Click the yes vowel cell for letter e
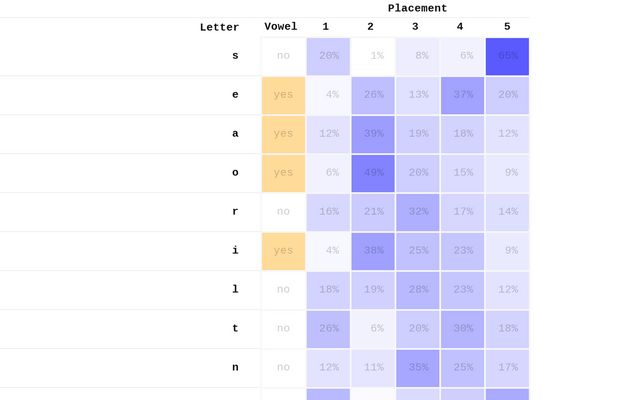 pyautogui.click(x=283, y=95)
